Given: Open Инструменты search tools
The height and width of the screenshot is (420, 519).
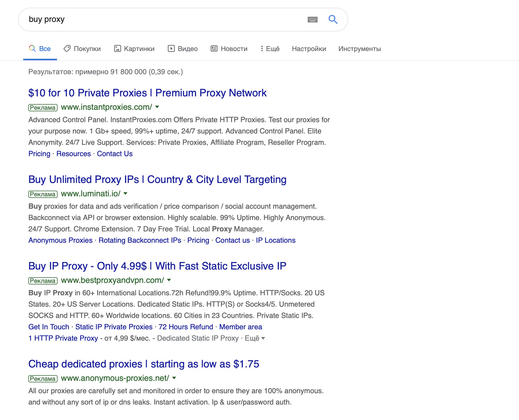Looking at the screenshot, I should tap(360, 49).
